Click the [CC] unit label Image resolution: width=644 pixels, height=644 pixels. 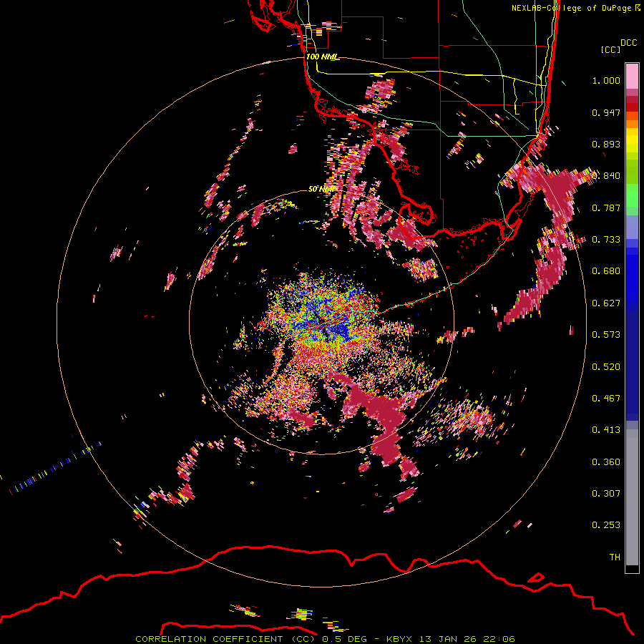coord(610,49)
